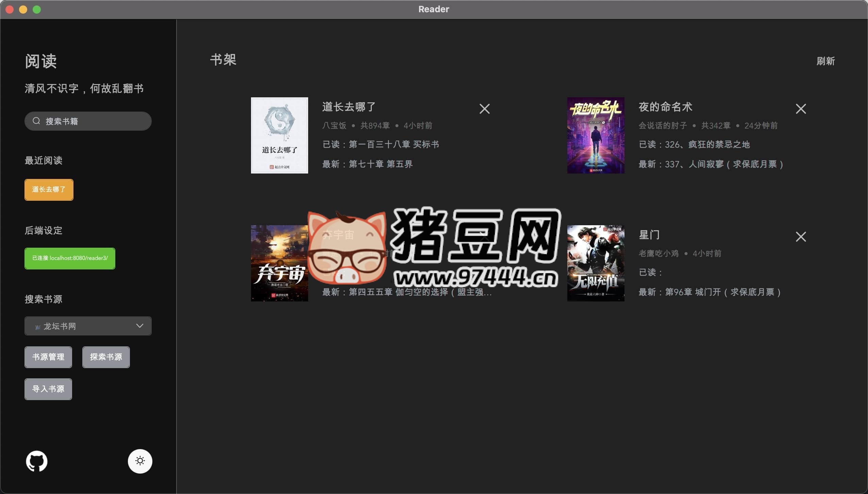Open the 弃宇宙 book cover
This screenshot has height=494, width=868.
[x=280, y=263]
